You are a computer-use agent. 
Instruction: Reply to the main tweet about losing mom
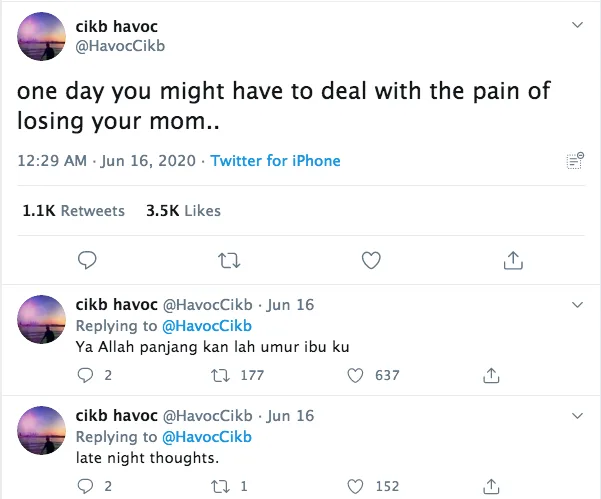88,260
